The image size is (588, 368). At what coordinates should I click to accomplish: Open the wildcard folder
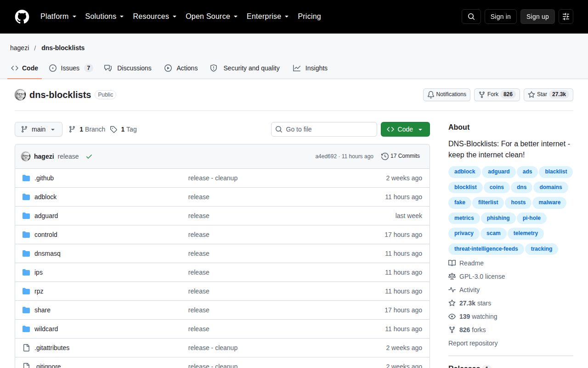coord(46,329)
